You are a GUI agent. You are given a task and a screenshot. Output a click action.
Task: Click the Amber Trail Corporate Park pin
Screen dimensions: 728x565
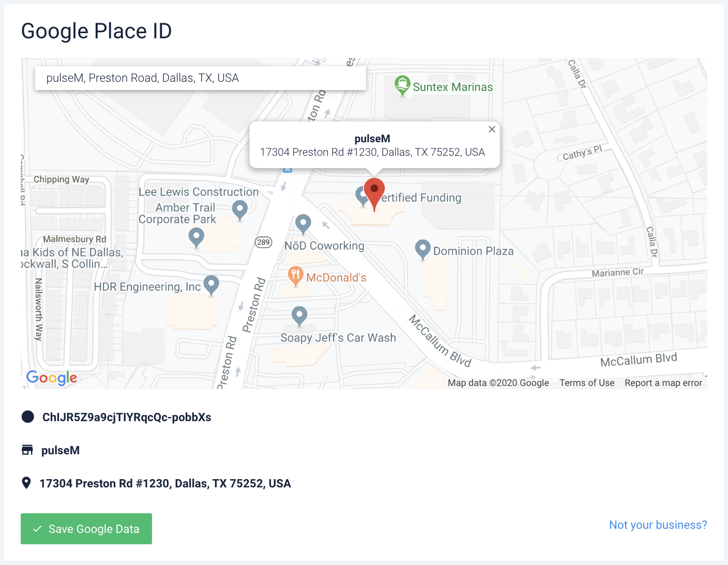[x=196, y=237]
